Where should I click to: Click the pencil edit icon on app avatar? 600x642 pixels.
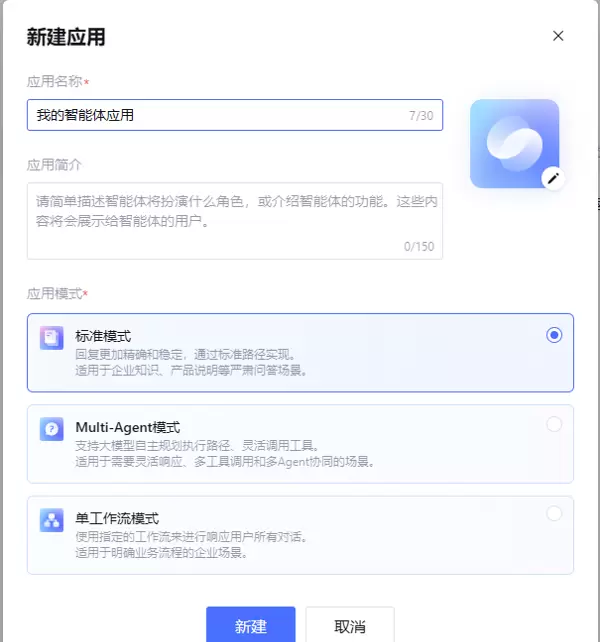[x=553, y=179]
